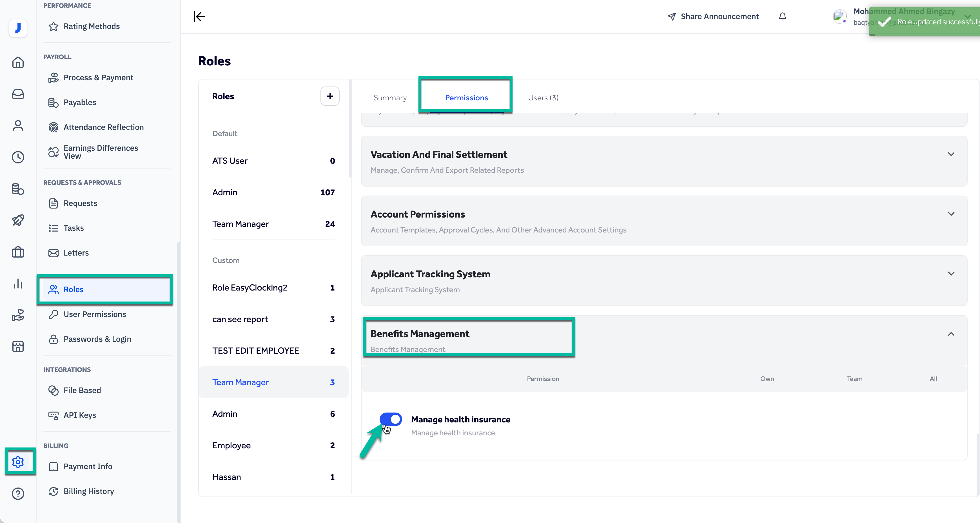Click the notifications bell icon
980x523 pixels.
(x=782, y=16)
